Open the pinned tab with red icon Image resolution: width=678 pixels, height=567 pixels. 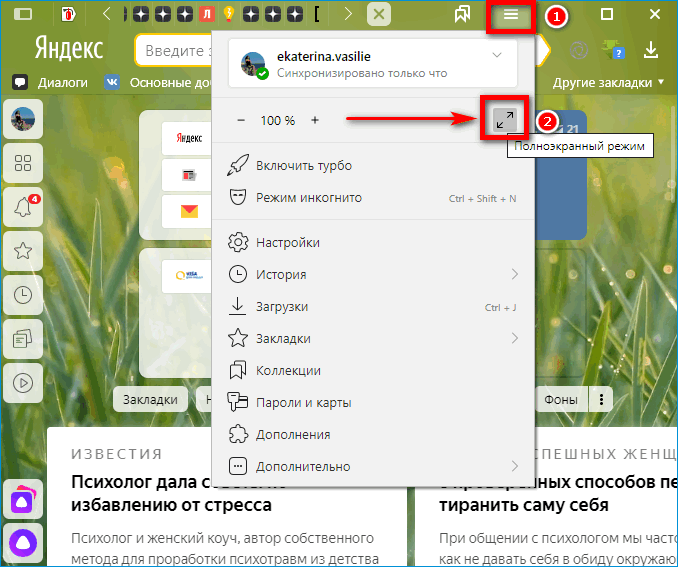pyautogui.click(x=68, y=15)
